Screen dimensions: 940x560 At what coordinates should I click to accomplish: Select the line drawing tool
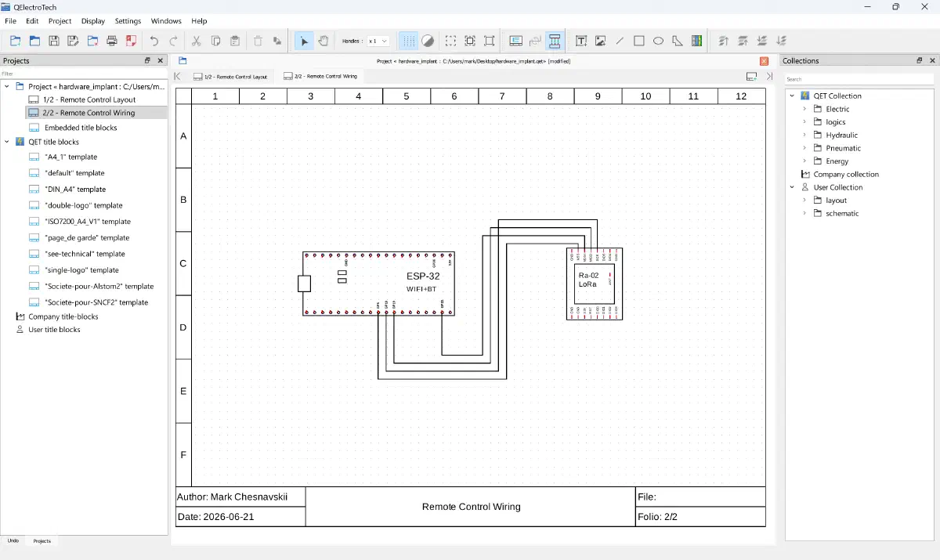click(620, 41)
